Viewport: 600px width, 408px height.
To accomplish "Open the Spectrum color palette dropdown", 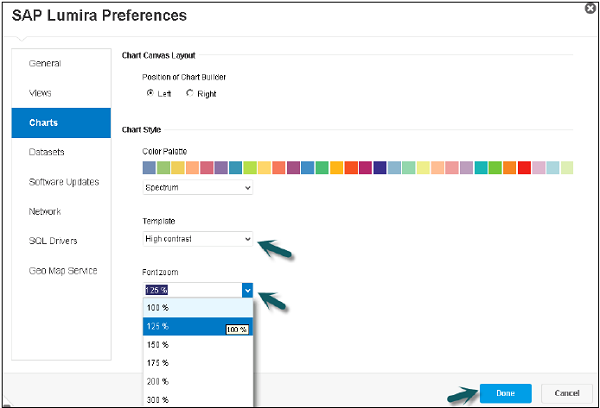I will 198,187.
